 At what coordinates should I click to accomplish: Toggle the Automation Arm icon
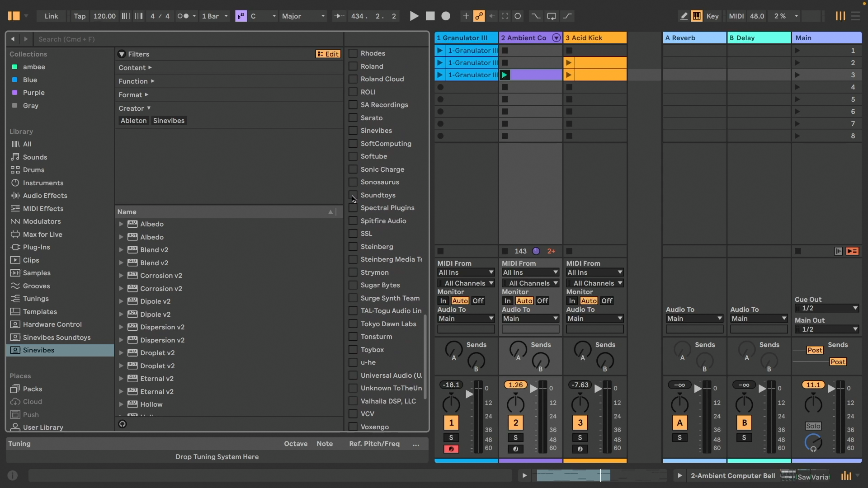(x=479, y=16)
